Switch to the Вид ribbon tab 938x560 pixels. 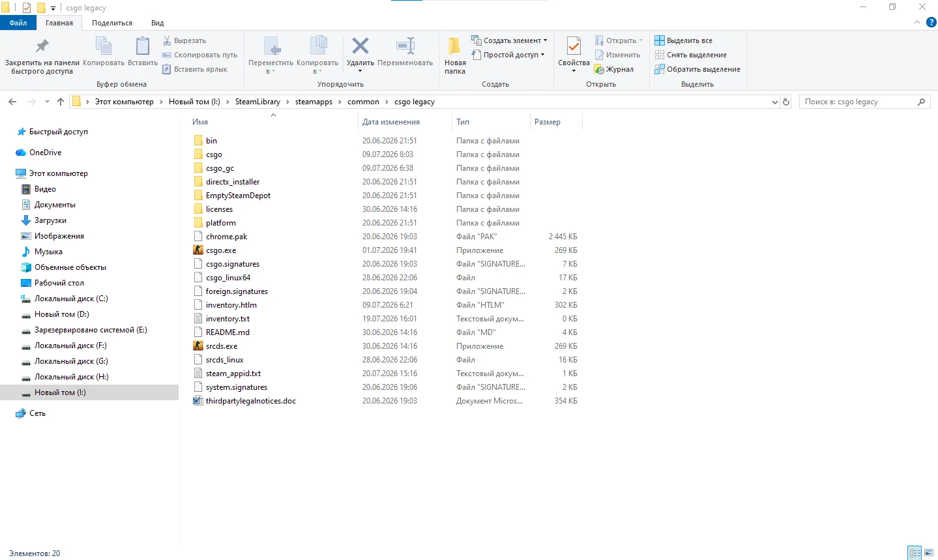[158, 23]
